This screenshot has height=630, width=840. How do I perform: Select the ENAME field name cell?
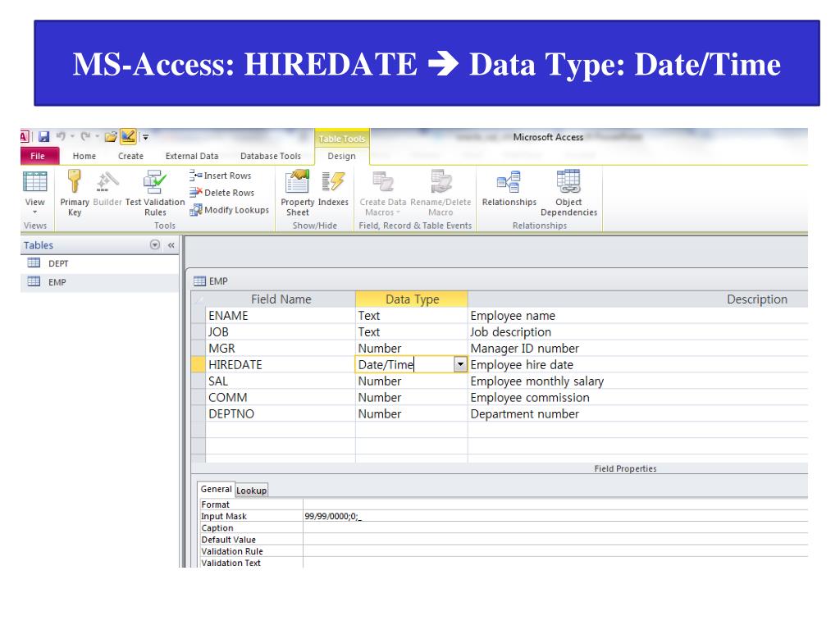[281, 316]
